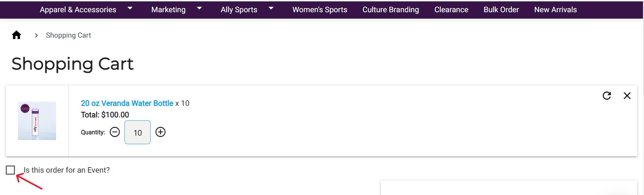Open the 20 oz Veranda Water Bottle link
This screenshot has height=195, width=644.
point(127,103)
